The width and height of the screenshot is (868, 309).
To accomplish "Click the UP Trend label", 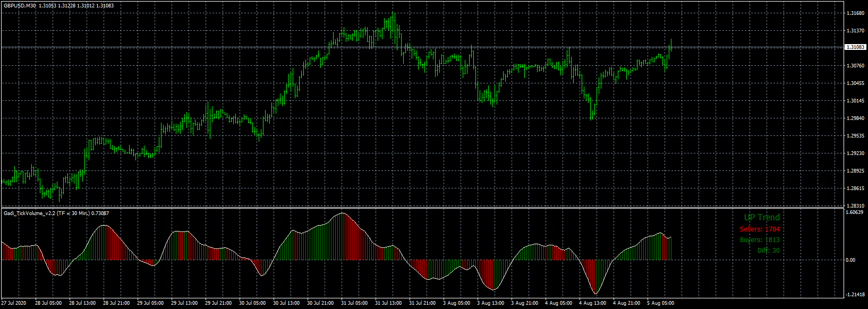I will [762, 217].
